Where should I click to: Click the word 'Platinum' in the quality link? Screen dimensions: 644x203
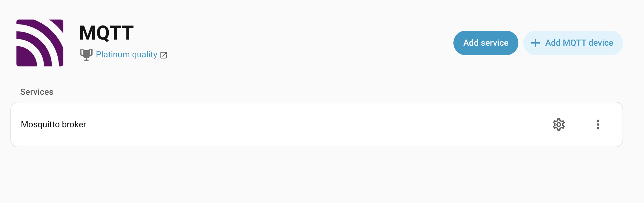click(x=113, y=55)
